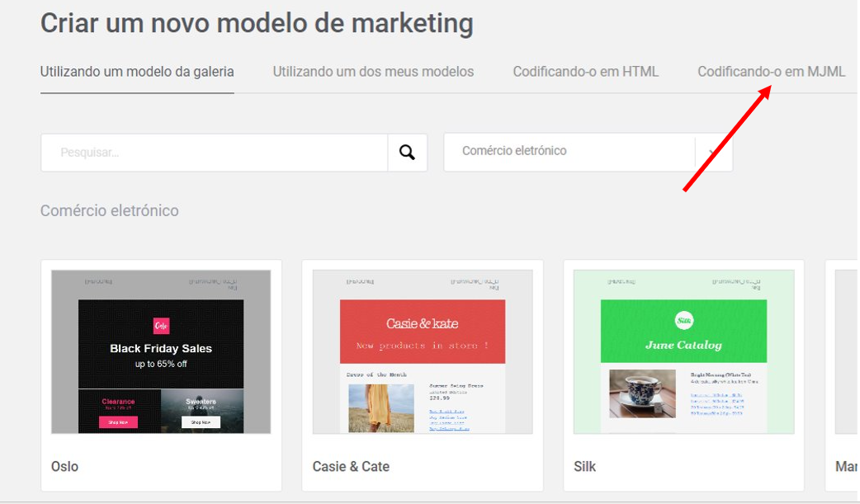The width and height of the screenshot is (860, 504).
Task: Click the 'Oslo' template name
Action: tap(64, 467)
